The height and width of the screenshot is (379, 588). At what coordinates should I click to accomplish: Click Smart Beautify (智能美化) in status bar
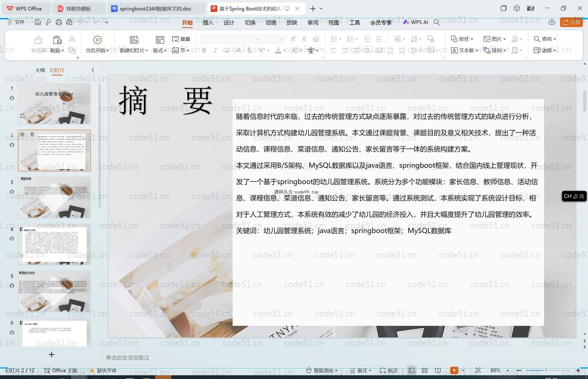point(322,370)
